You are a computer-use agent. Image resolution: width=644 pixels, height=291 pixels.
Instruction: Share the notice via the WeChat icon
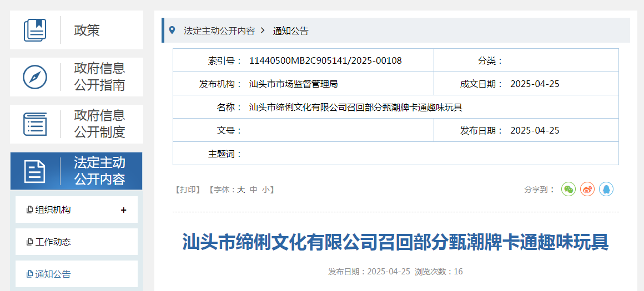(x=568, y=189)
